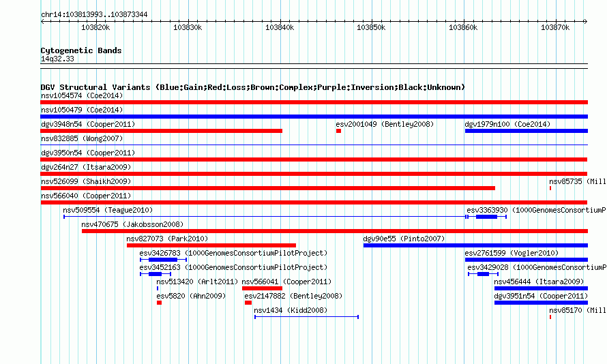The height and width of the screenshot is (364, 607).
Task: Select the dgv3951n54 (Cooper2011) blue bar
Action: tap(542, 303)
